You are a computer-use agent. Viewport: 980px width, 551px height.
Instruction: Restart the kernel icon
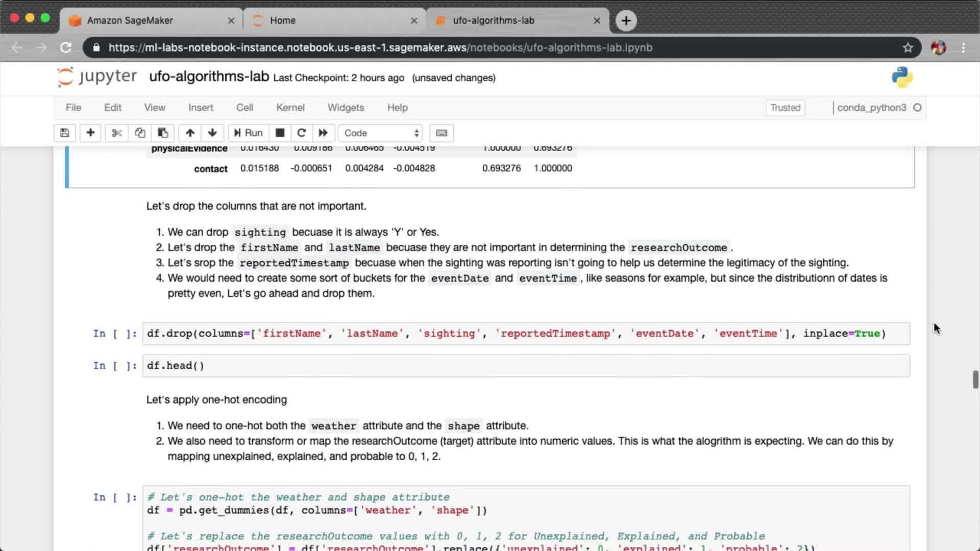[x=301, y=133]
